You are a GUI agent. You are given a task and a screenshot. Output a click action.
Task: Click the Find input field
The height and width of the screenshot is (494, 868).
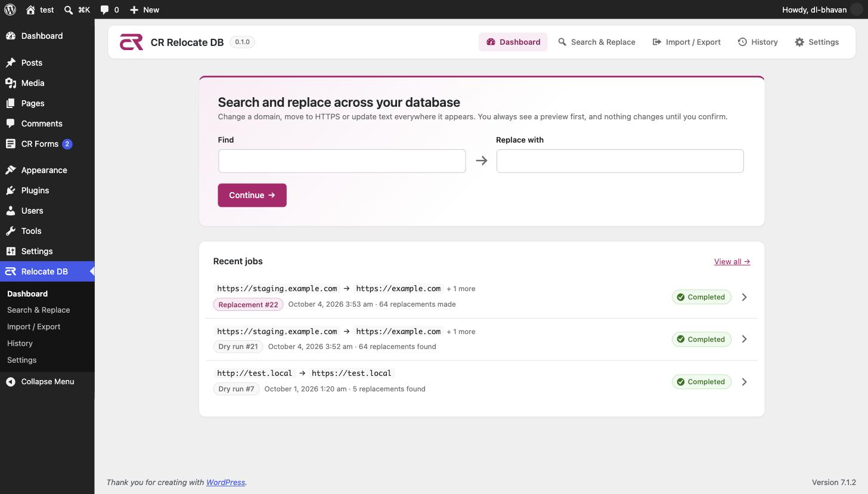pyautogui.click(x=342, y=161)
